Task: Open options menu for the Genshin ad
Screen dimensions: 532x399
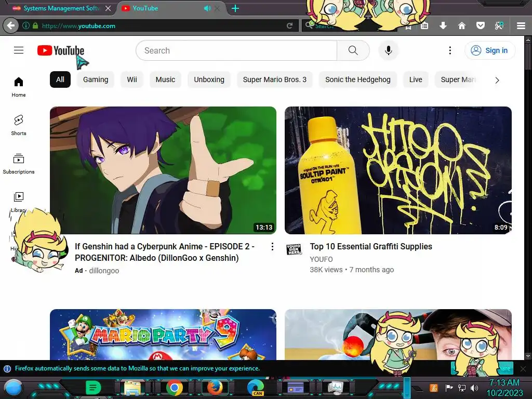Action: (272, 247)
